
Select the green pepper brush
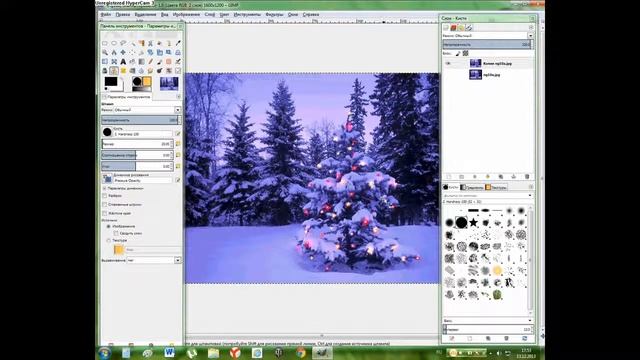tap(497, 295)
